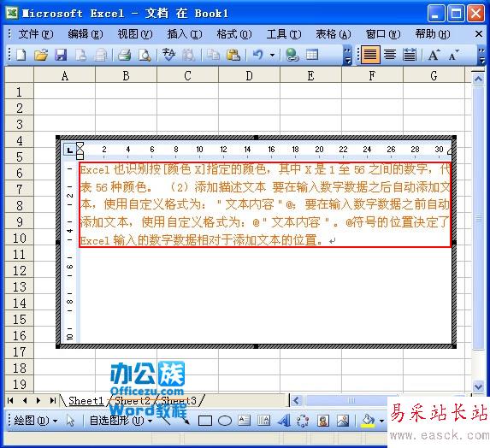
Task: Click the tab stop type selector L
Action: pos(69,150)
